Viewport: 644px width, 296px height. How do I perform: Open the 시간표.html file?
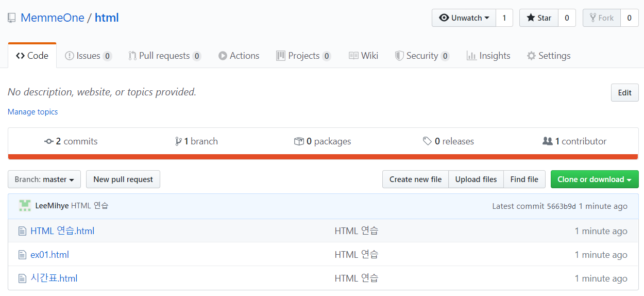click(x=54, y=278)
